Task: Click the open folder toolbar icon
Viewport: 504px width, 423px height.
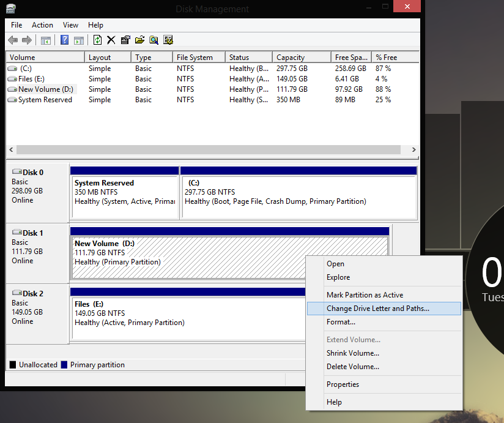Action: tap(139, 40)
